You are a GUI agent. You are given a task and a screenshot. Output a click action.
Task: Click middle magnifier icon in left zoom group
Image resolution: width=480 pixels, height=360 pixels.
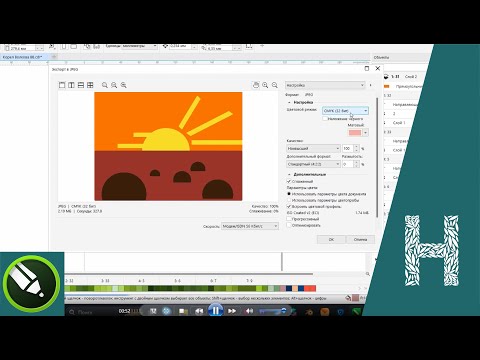pos(114,85)
